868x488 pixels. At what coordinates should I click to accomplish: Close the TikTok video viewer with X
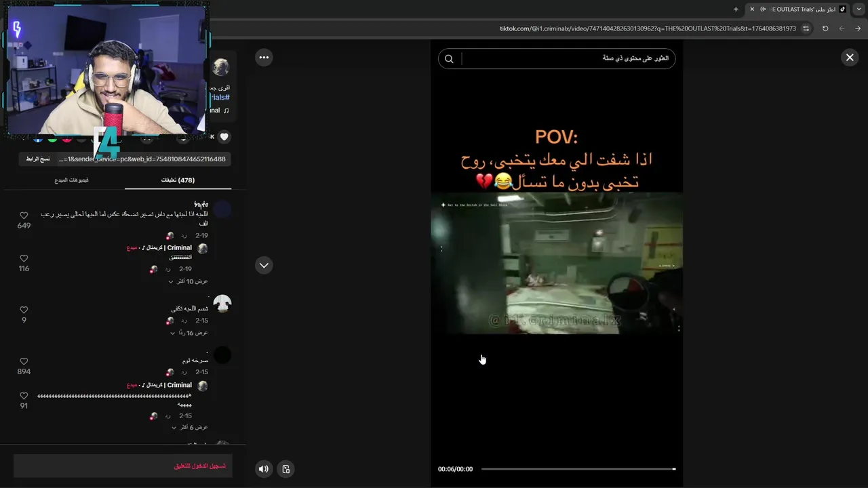pos(849,58)
